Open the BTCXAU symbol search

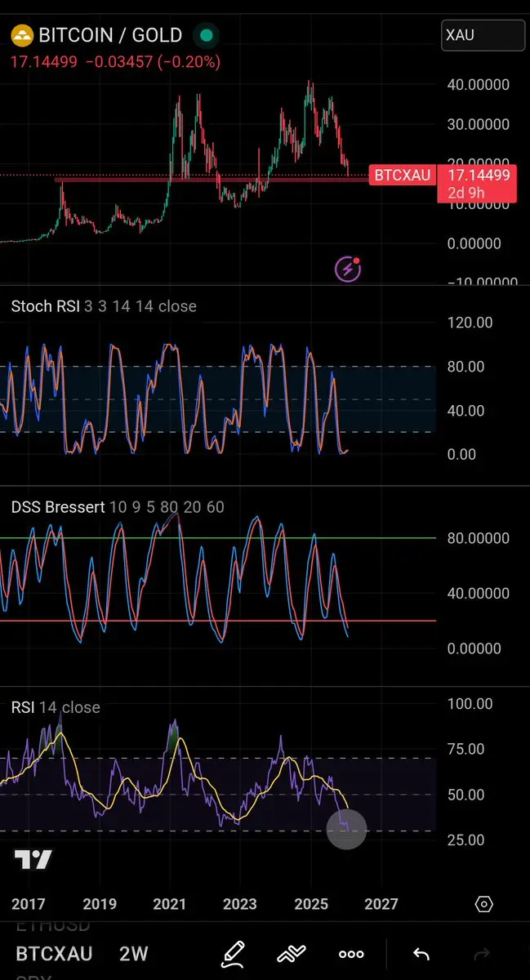point(55,954)
